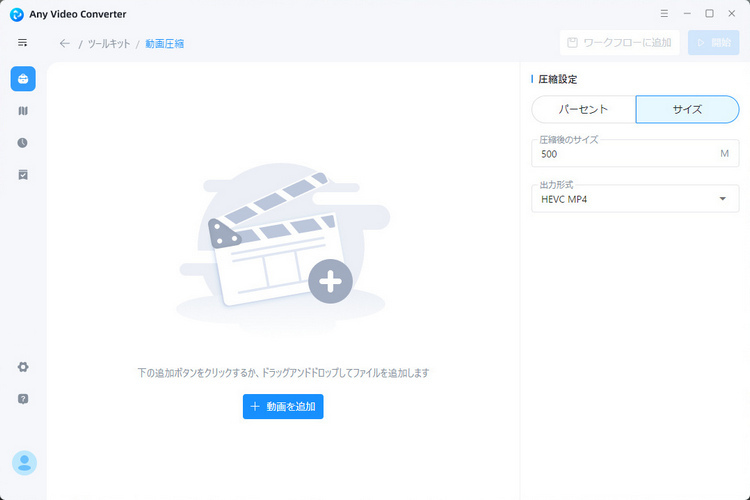The image size is (750, 500).
Task: Go back using the left arrow icon
Action: point(65,43)
